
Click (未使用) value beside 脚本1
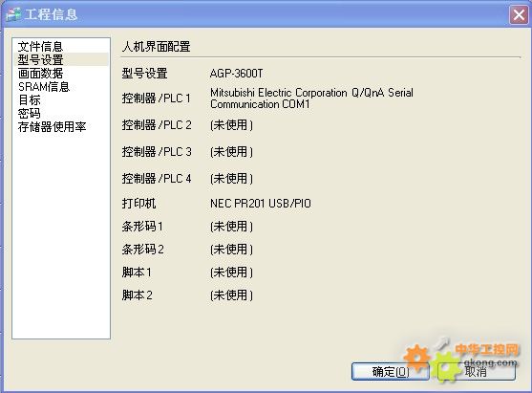pyautogui.click(x=231, y=273)
